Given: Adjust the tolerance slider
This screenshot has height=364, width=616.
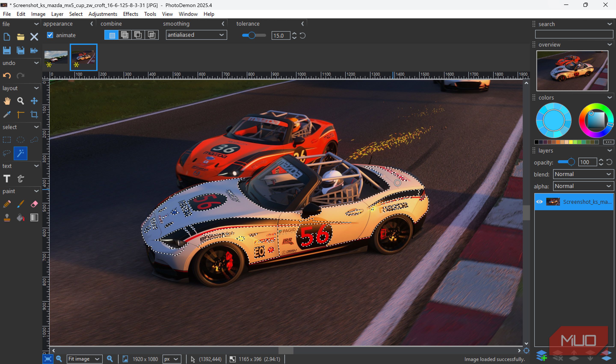Looking at the screenshot, I should [x=254, y=35].
